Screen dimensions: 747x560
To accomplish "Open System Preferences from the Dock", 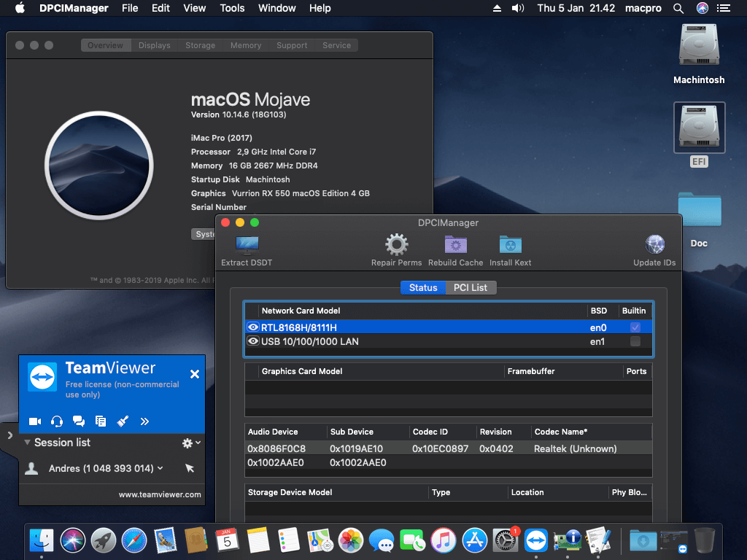I will (x=505, y=540).
